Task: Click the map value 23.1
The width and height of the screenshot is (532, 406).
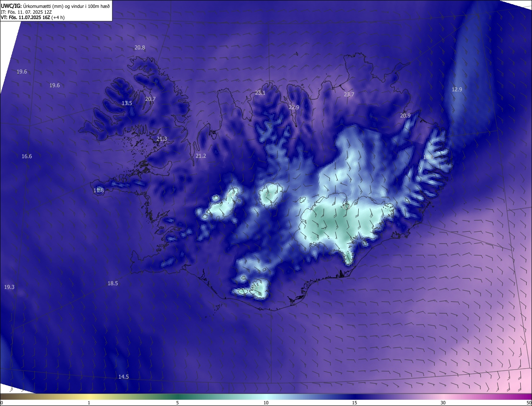Action: 260,93
